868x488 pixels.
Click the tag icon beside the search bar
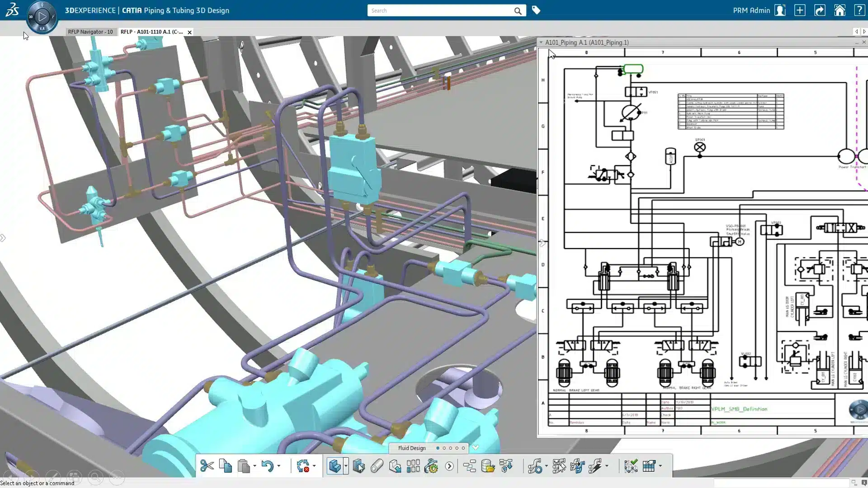pos(537,10)
